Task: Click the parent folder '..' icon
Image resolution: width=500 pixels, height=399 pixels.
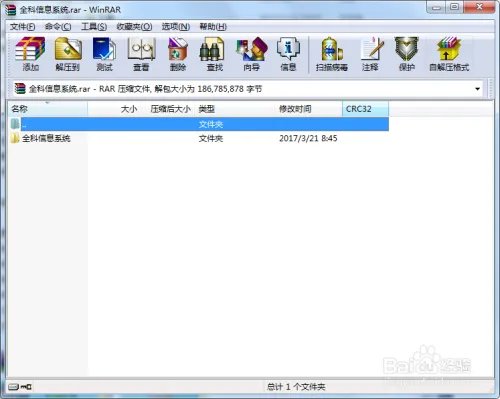Action: point(15,124)
